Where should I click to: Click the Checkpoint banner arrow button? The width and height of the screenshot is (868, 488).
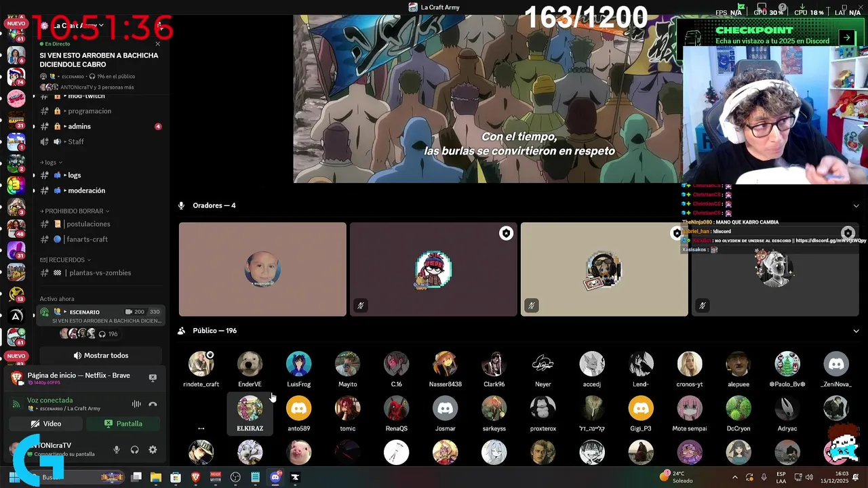(846, 38)
